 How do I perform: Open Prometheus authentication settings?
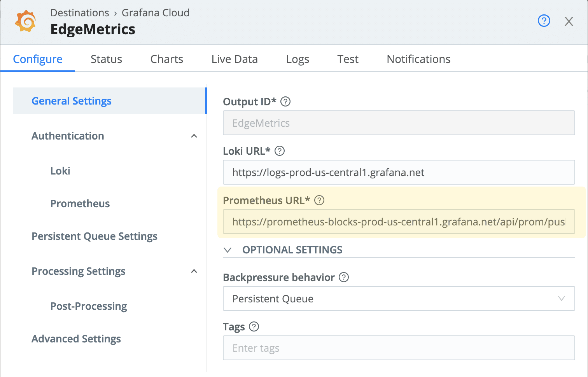(80, 204)
